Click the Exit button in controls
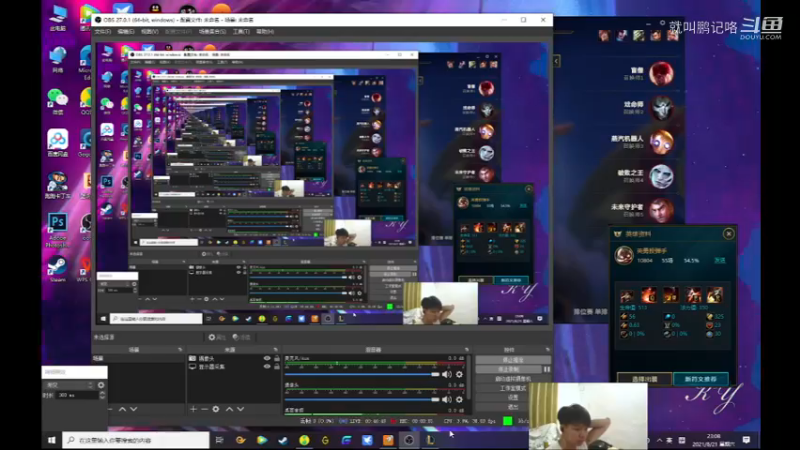Image resolution: width=800 pixels, height=450 pixels. (513, 407)
